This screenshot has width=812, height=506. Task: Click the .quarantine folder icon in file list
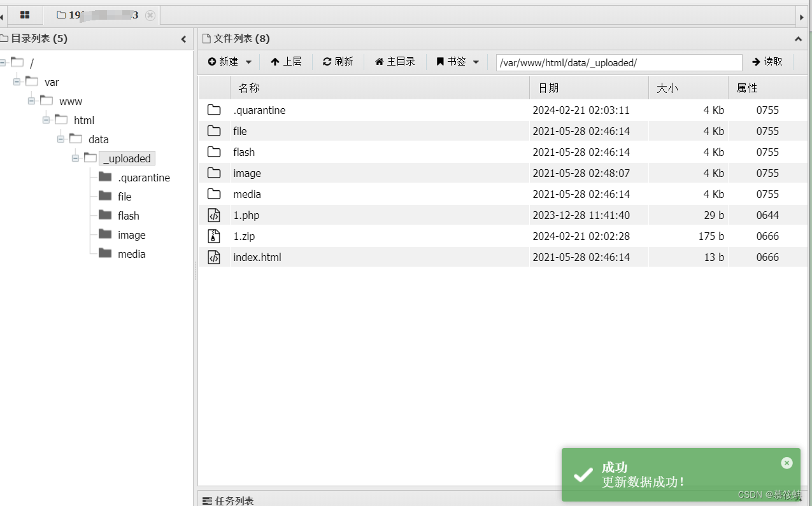pos(214,110)
